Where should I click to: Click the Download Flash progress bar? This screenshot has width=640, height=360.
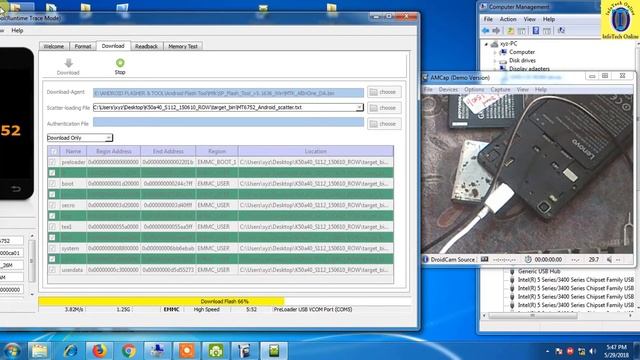(224, 301)
